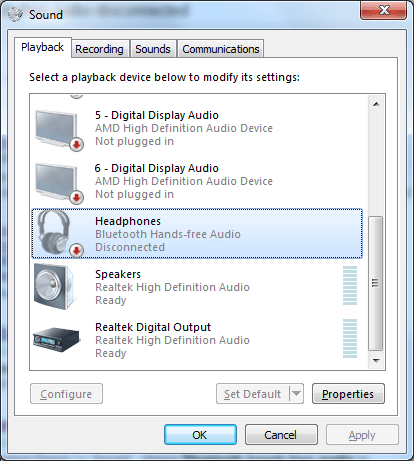Open the Sounds tab
414x461 pixels.
point(153,49)
